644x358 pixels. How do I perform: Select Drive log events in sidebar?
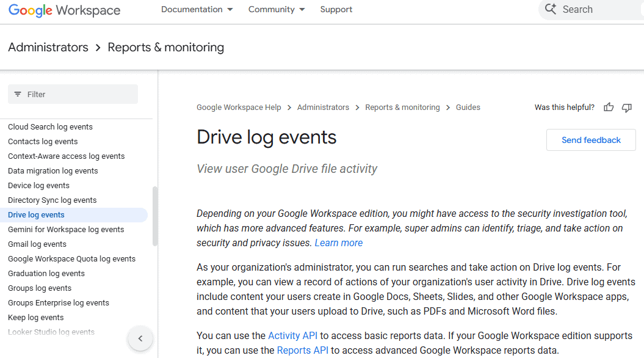click(74, 215)
